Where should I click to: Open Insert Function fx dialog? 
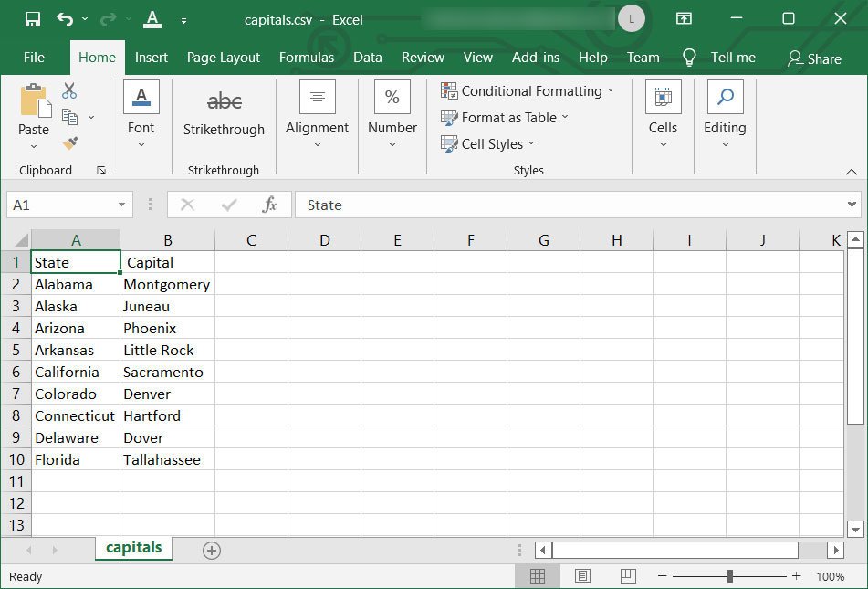coord(269,205)
